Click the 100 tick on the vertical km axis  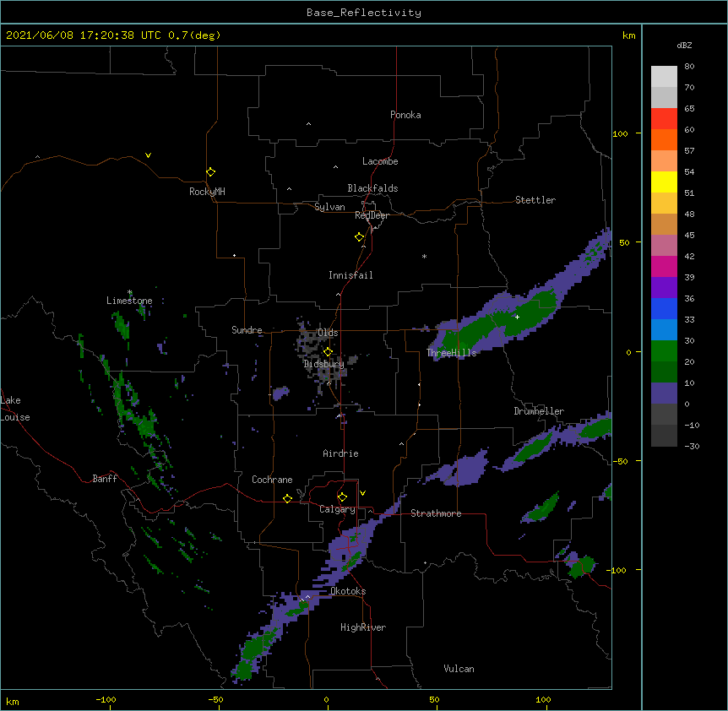[620, 134]
